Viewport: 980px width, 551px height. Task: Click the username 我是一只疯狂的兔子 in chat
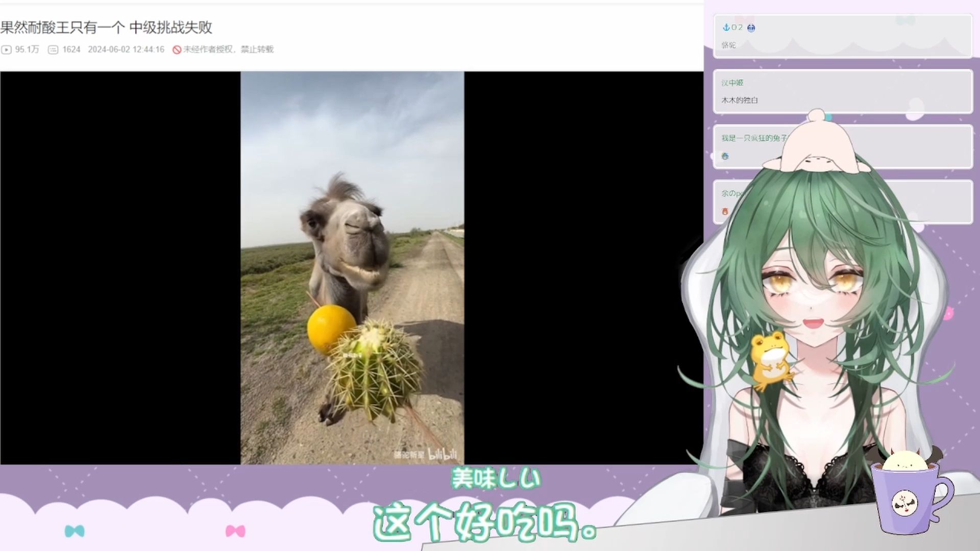[x=753, y=138]
